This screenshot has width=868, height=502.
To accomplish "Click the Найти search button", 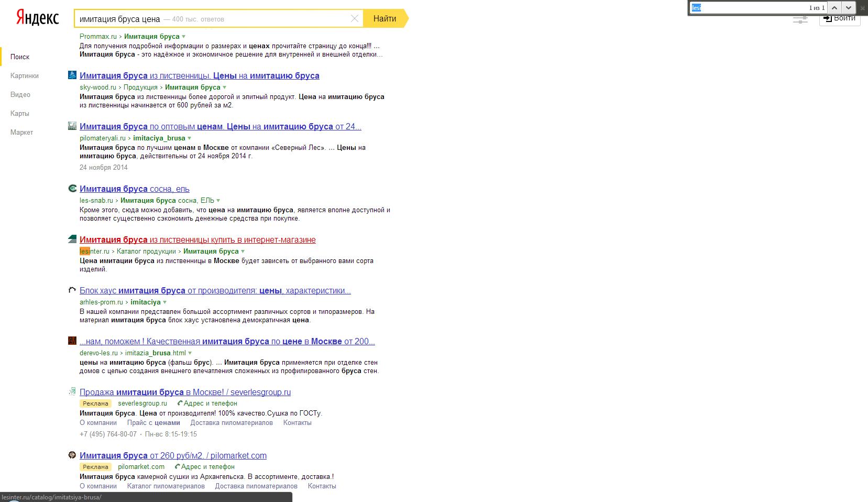I will click(x=385, y=18).
